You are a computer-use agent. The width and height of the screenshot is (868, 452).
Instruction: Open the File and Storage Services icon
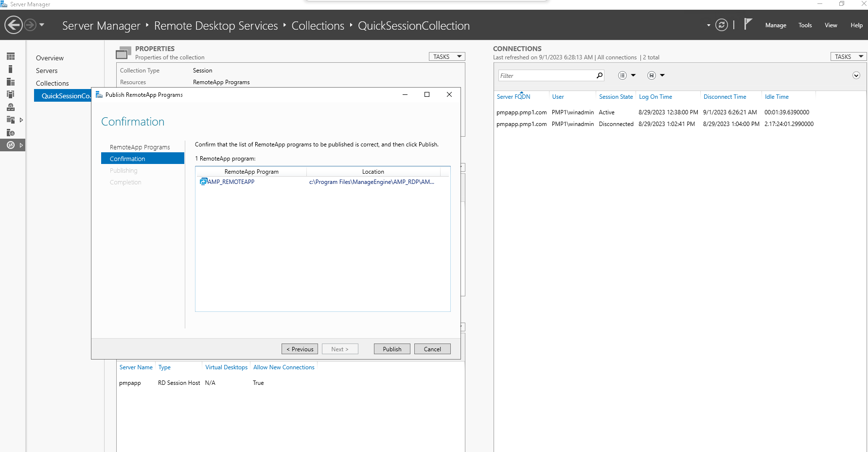(11, 120)
